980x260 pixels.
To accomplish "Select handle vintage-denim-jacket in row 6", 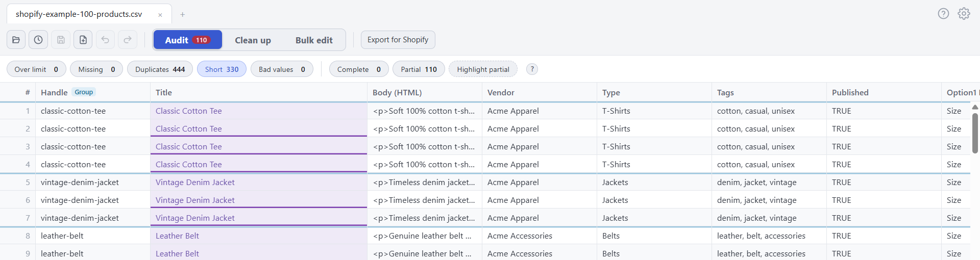I will pos(93,200).
